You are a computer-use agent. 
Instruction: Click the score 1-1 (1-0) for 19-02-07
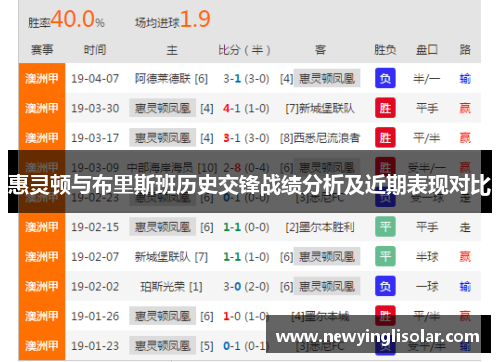pos(246,257)
